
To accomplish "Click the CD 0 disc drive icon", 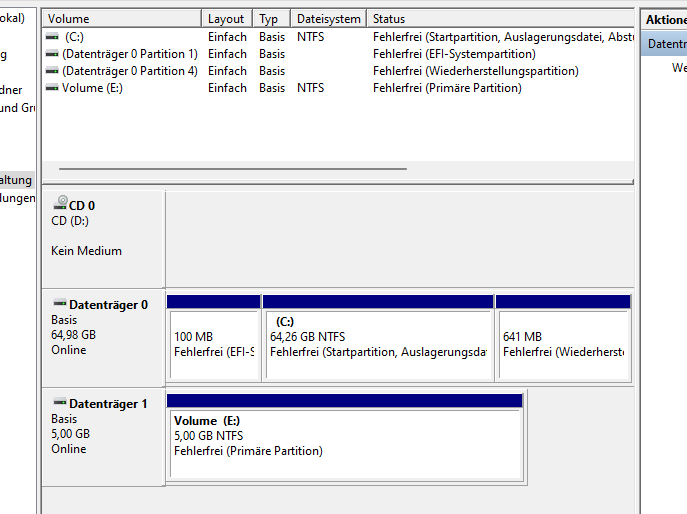I will pos(61,204).
